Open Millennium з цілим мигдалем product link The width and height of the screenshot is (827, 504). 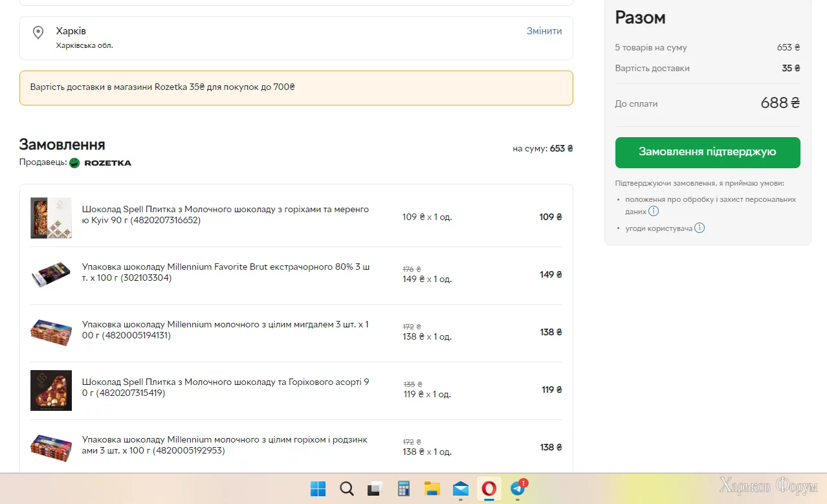click(225, 330)
